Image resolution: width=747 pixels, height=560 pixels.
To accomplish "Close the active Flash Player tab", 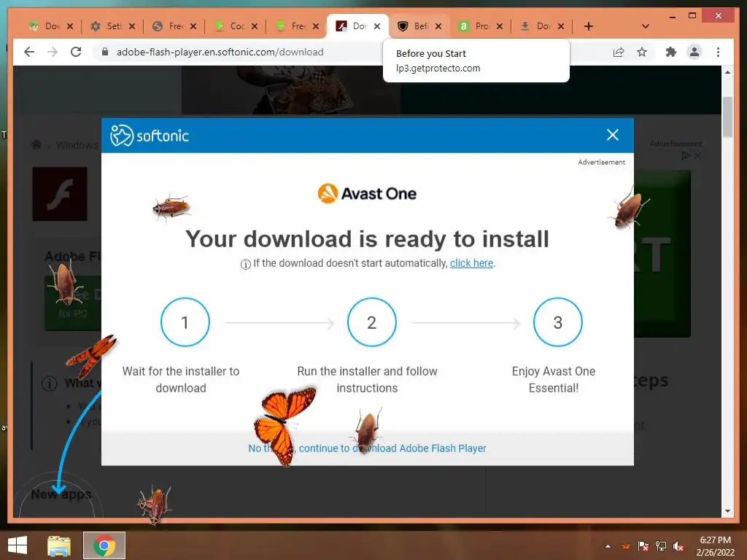I will (x=377, y=26).
